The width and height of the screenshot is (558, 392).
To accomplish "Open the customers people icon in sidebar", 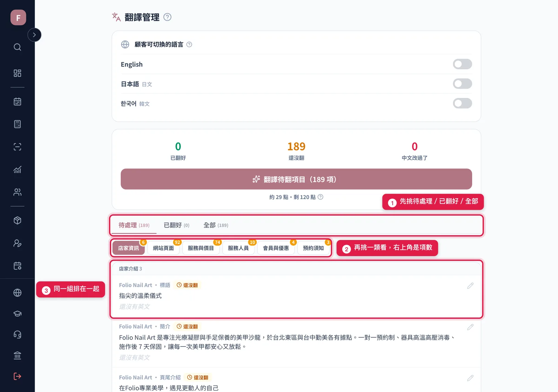I will tap(17, 192).
